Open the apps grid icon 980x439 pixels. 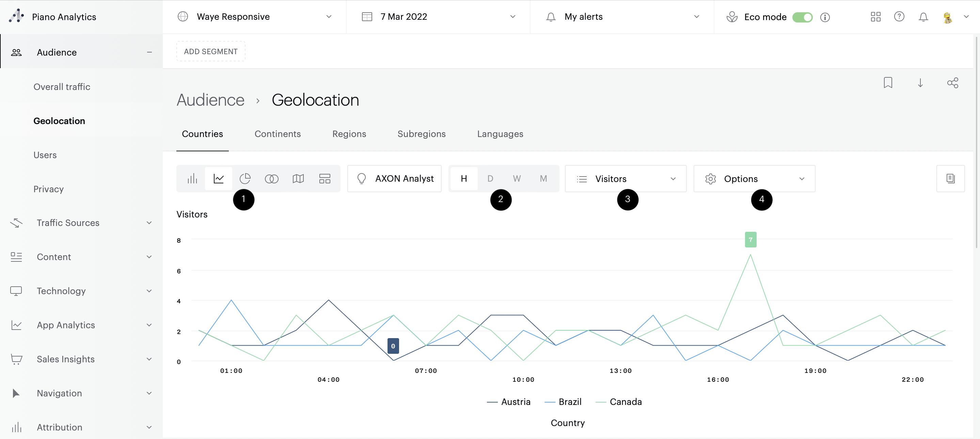(x=875, y=17)
